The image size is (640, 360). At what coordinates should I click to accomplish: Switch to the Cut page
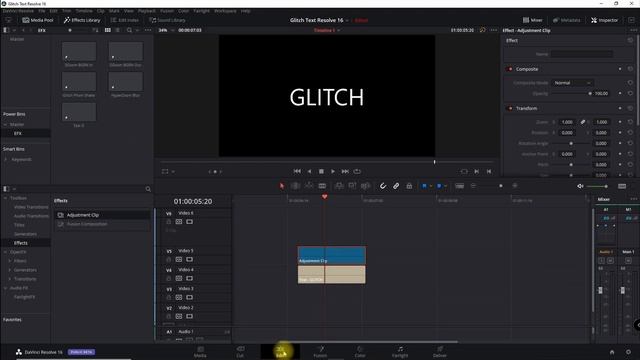tap(240, 352)
